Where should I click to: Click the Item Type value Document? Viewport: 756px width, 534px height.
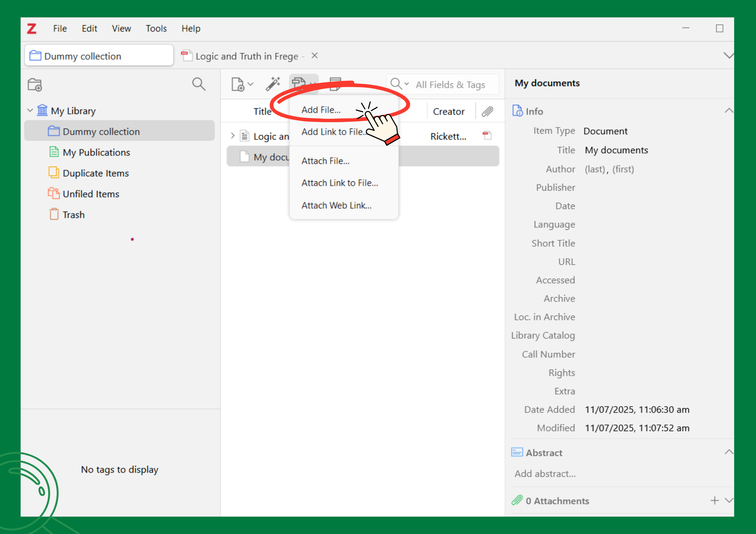pos(605,131)
